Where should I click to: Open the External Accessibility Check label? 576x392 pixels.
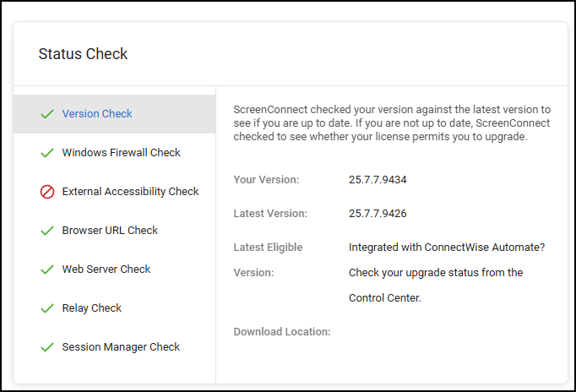click(x=130, y=192)
